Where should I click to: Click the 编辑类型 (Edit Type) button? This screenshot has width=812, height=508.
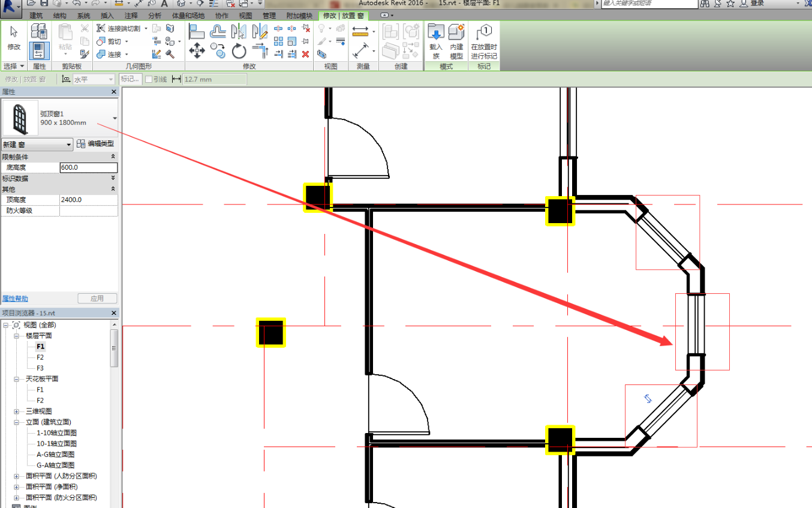coord(96,144)
